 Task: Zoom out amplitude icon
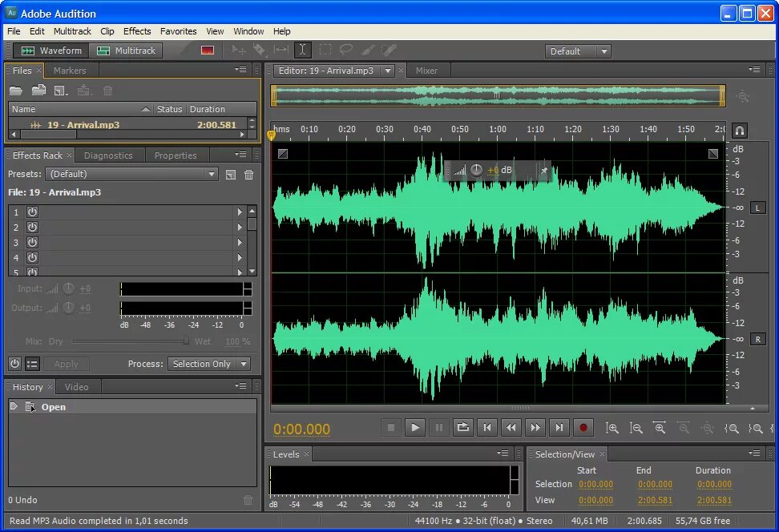point(636,428)
